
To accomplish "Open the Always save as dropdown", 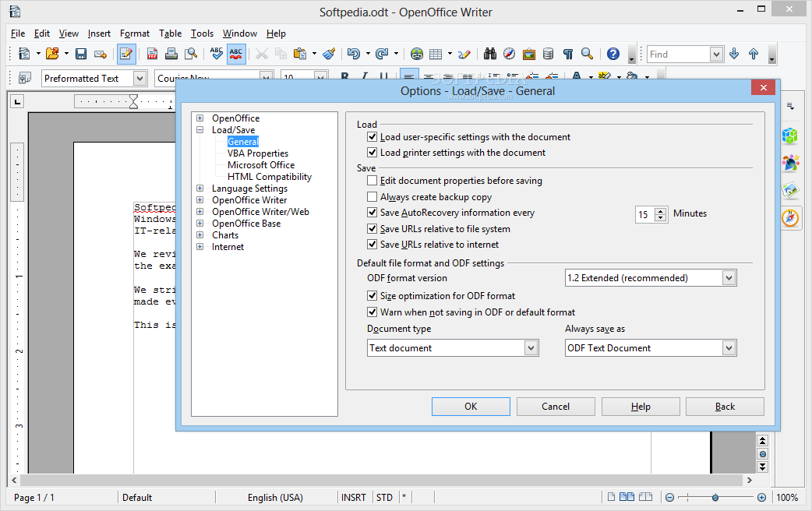I will [x=729, y=348].
